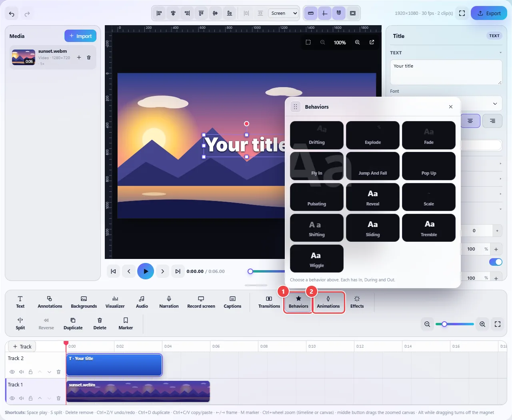Click Duplicate in the timeline toolbar
Image resolution: width=512 pixels, height=420 pixels.
point(73,324)
